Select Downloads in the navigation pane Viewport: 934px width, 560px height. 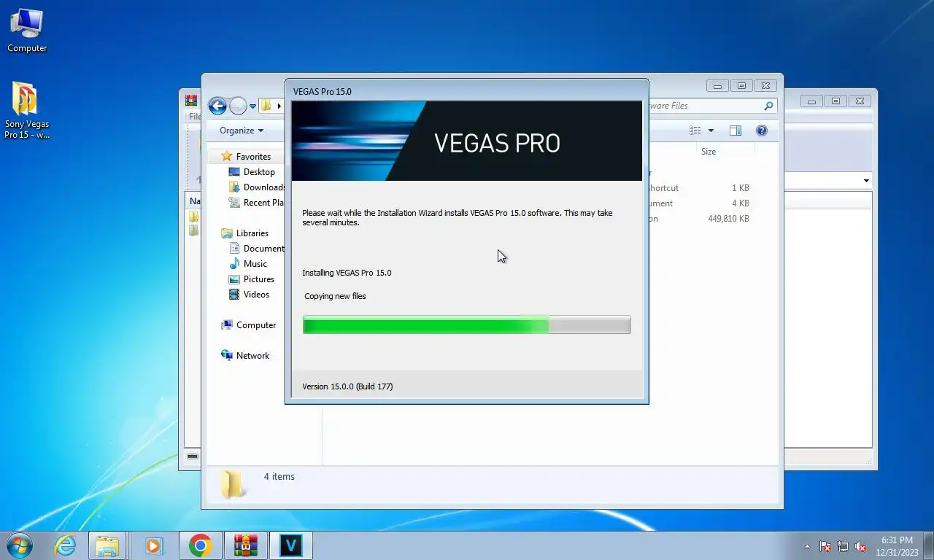tap(263, 187)
